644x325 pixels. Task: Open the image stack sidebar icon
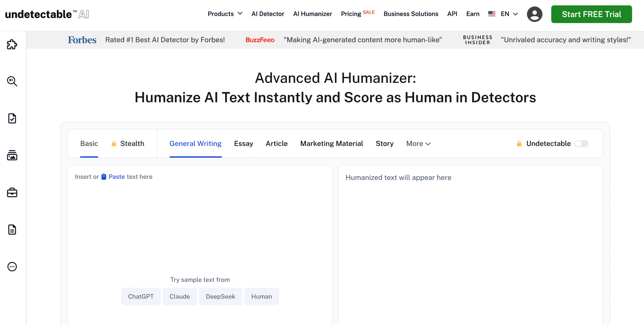(x=12, y=155)
